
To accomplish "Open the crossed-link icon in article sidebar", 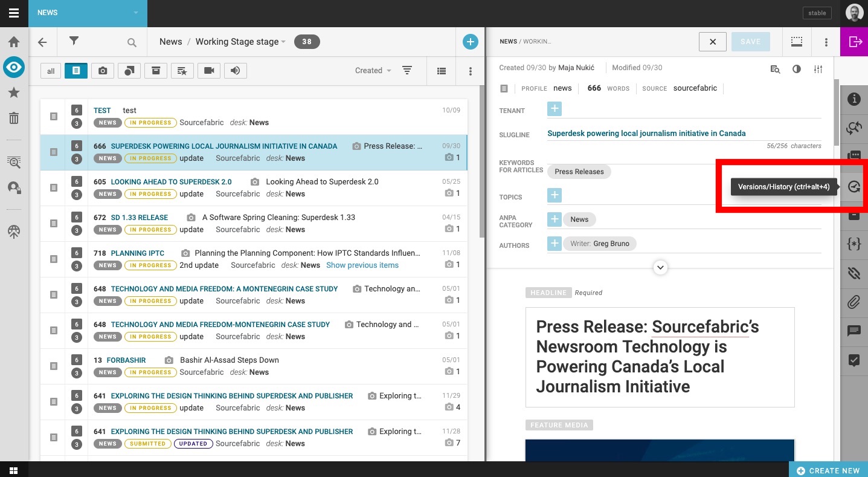I will [x=854, y=273].
